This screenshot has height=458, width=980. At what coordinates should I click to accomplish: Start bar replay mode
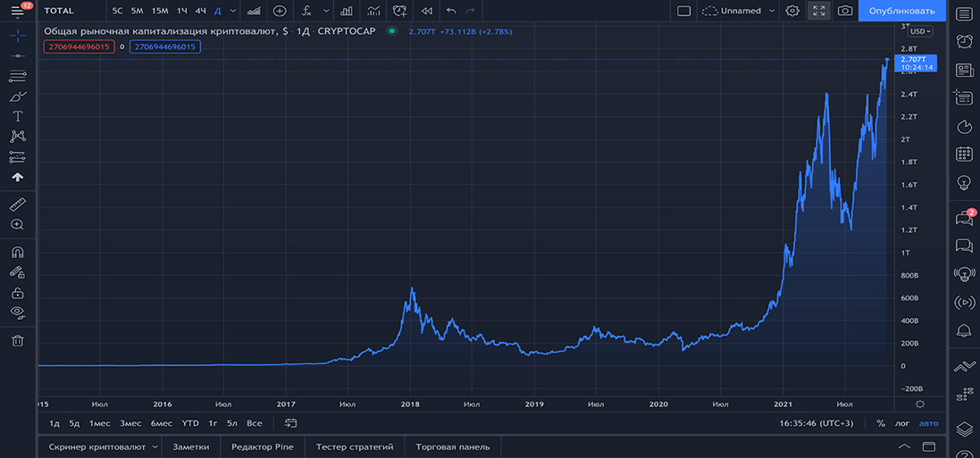[x=427, y=11]
